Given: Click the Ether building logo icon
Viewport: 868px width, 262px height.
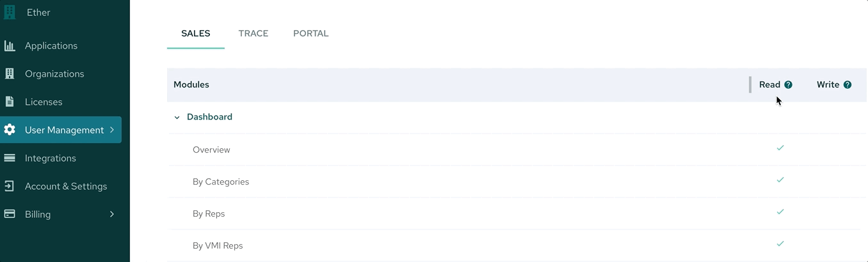Looking at the screenshot, I should [x=10, y=12].
